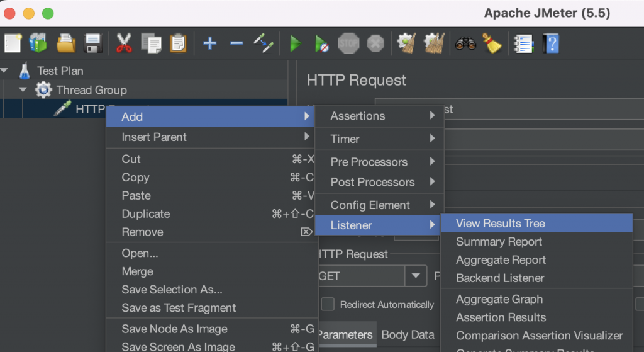Select Thread Group in the tree
Viewport: 644px width, 352px height.
pos(91,90)
